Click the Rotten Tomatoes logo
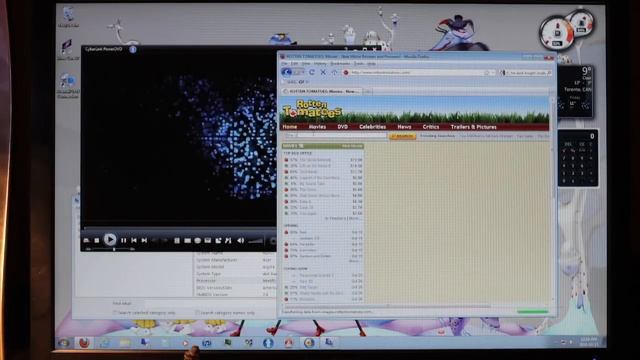The image size is (640, 360). point(312,109)
